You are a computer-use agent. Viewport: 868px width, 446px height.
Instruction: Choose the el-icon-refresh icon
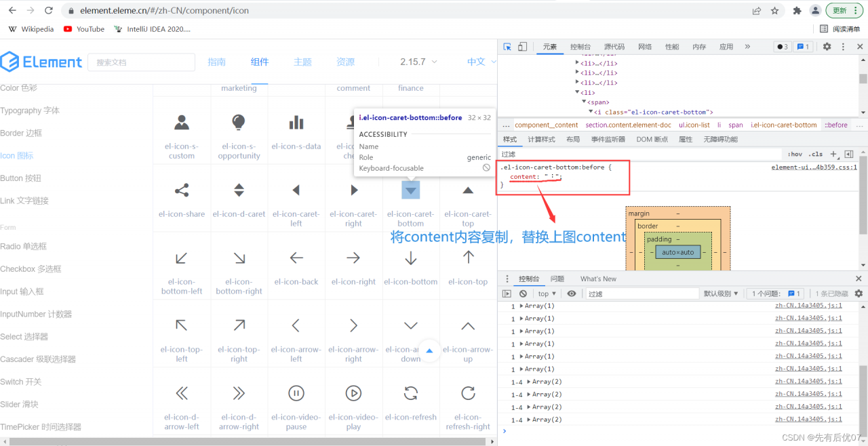coord(410,393)
